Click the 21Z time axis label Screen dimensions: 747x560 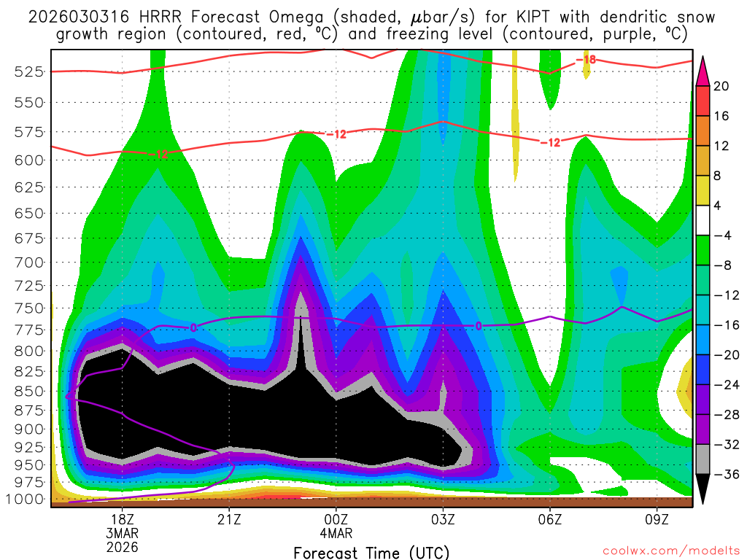(229, 519)
